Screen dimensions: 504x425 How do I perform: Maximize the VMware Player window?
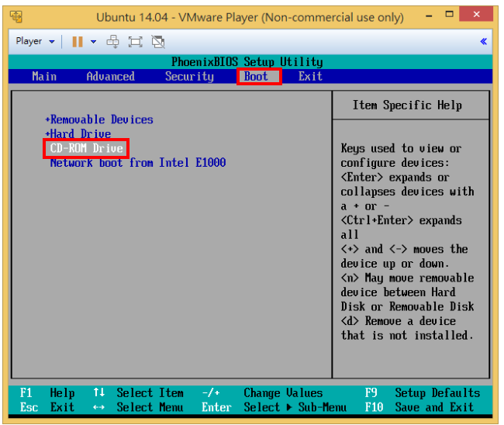click(450, 14)
